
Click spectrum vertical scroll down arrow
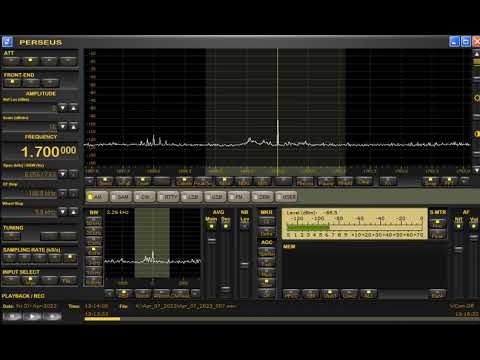[476, 170]
